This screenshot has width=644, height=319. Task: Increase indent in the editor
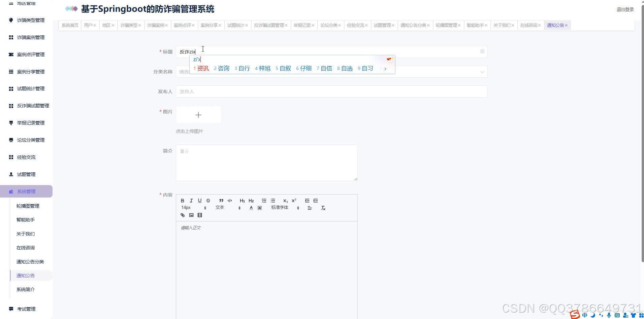pyautogui.click(x=316, y=201)
